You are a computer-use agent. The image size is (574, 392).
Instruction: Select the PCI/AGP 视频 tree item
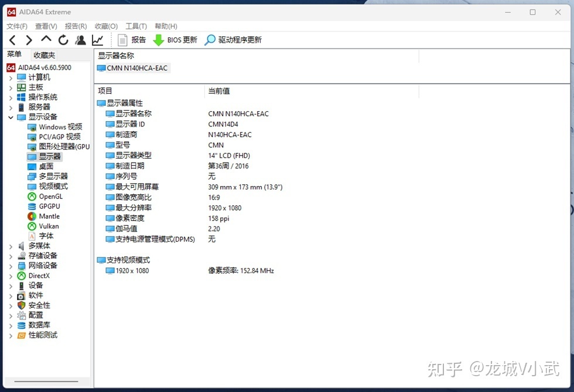coord(54,137)
